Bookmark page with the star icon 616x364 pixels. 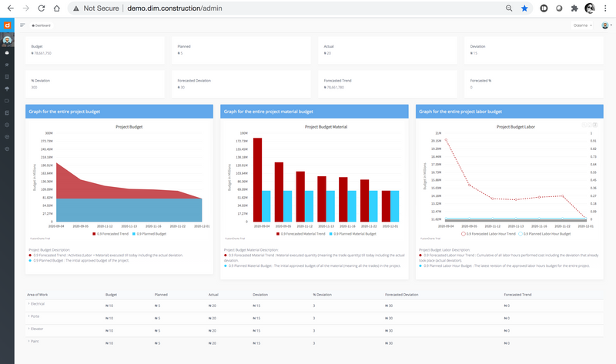[x=524, y=8]
